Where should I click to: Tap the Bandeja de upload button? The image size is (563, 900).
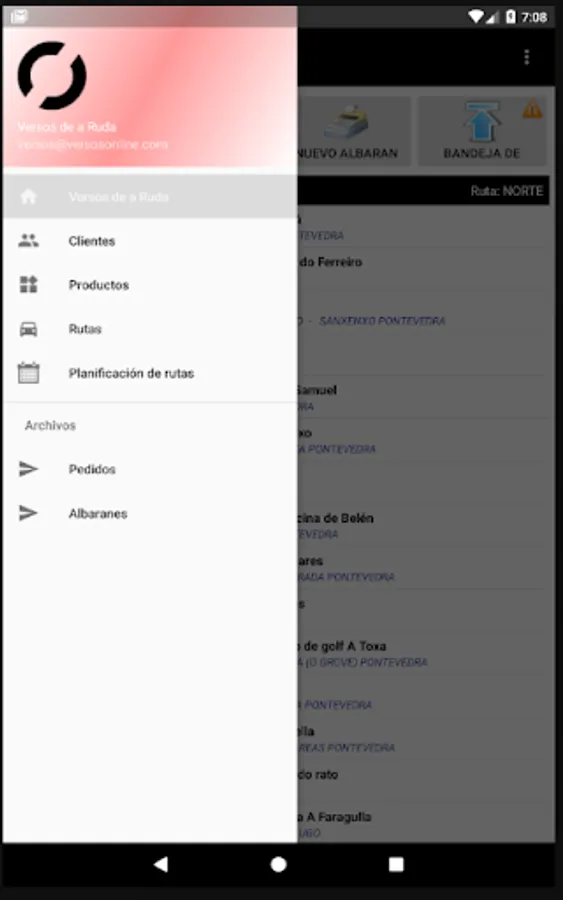(482, 131)
